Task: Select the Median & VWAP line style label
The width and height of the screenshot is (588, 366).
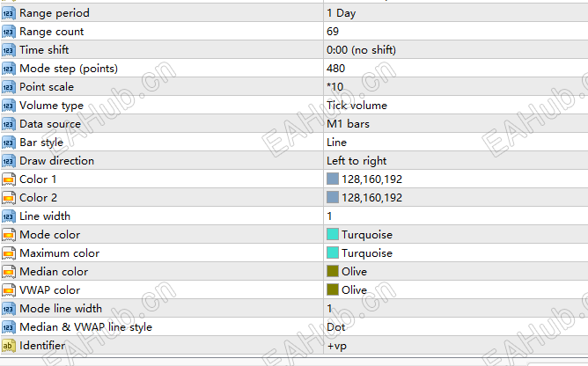Action: [x=86, y=327]
